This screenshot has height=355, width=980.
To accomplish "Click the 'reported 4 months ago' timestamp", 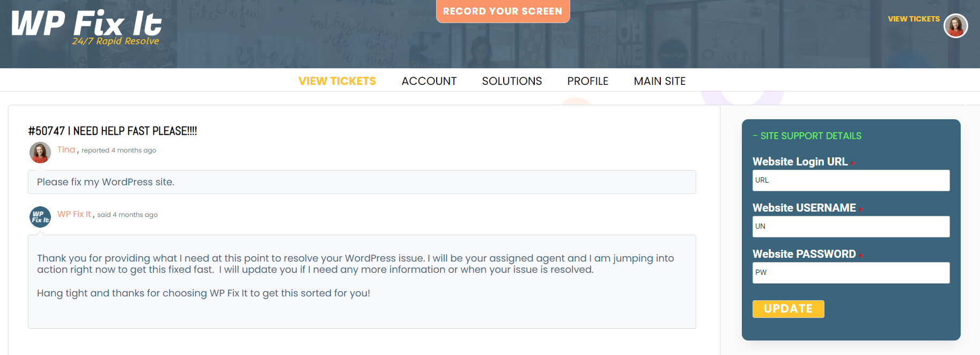I will pos(119,150).
